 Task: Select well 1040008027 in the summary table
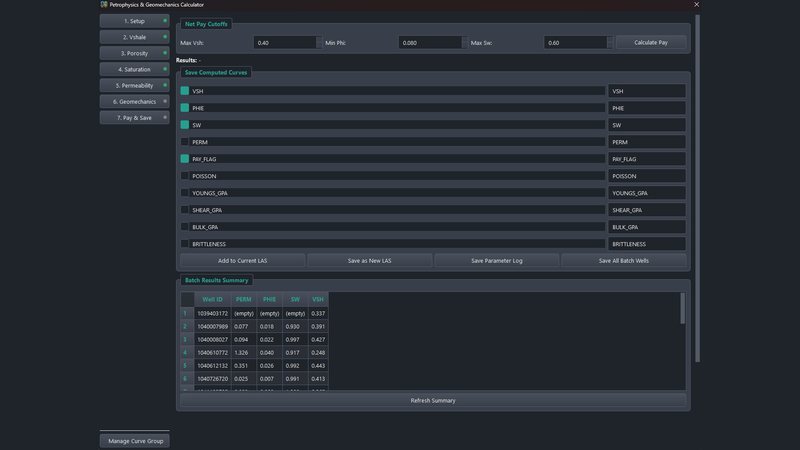(212, 339)
